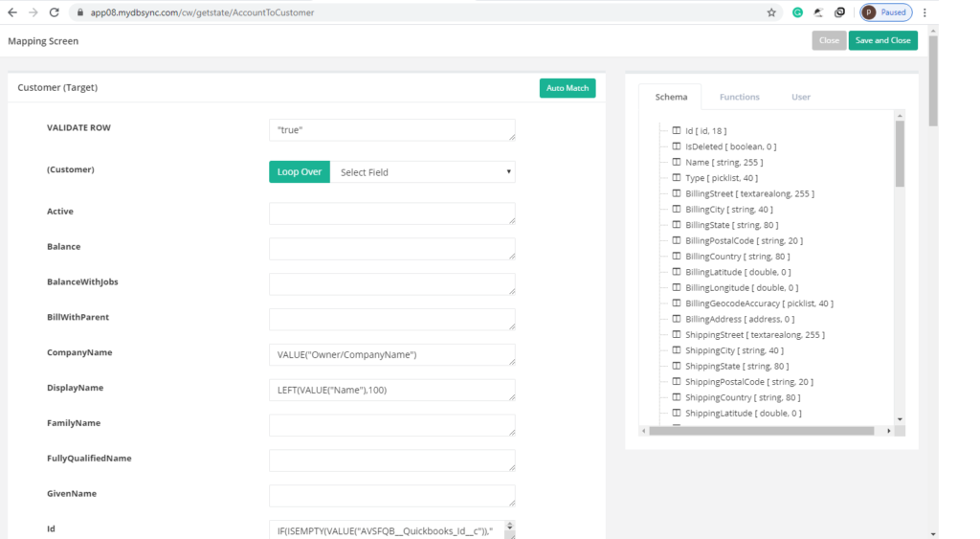980x539 pixels.
Task: Switch to the Functions tab
Action: click(x=739, y=97)
